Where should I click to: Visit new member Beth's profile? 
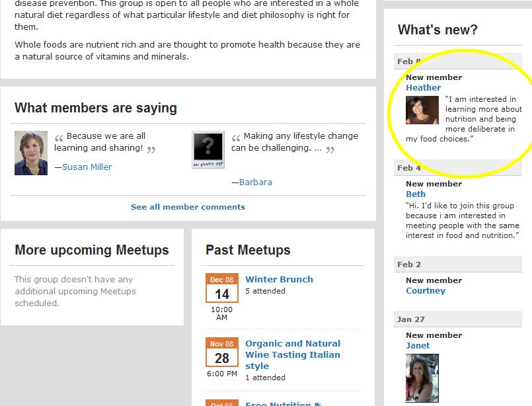(x=416, y=194)
